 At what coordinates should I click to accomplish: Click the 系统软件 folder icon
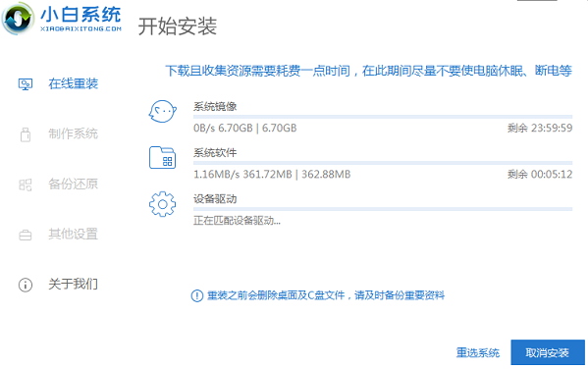162,157
